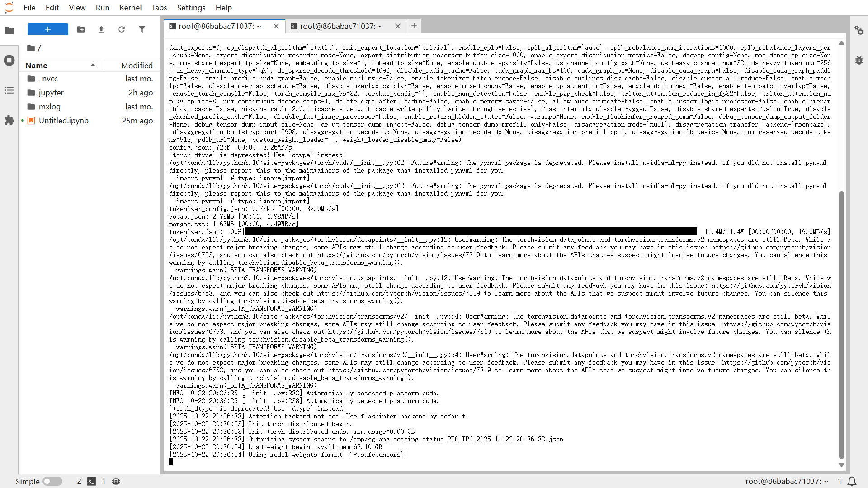This screenshot has height=488, width=868.
Task: Click the terminal vertical scrollbar
Action: point(841,325)
